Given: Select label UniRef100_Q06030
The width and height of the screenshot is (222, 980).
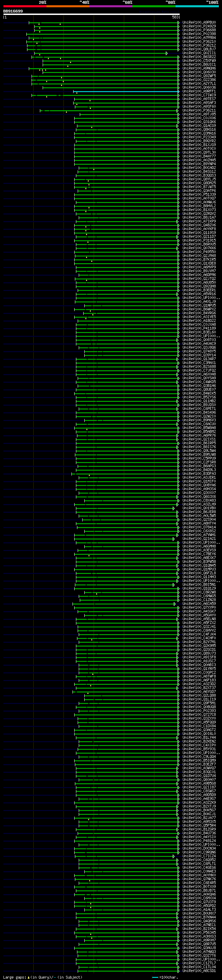Looking at the screenshot, I should point(199,72).
